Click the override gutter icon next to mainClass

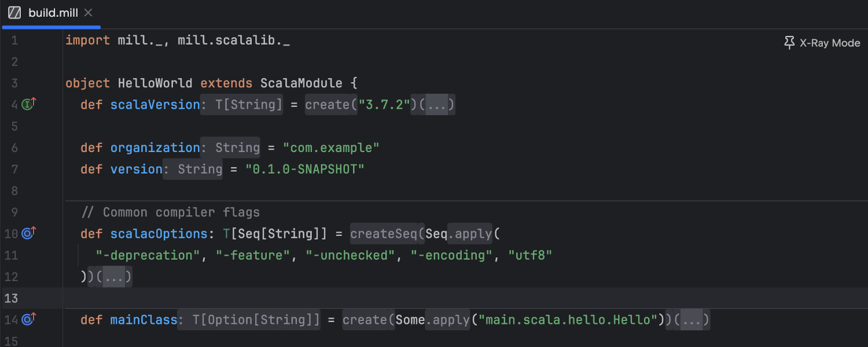(27, 319)
